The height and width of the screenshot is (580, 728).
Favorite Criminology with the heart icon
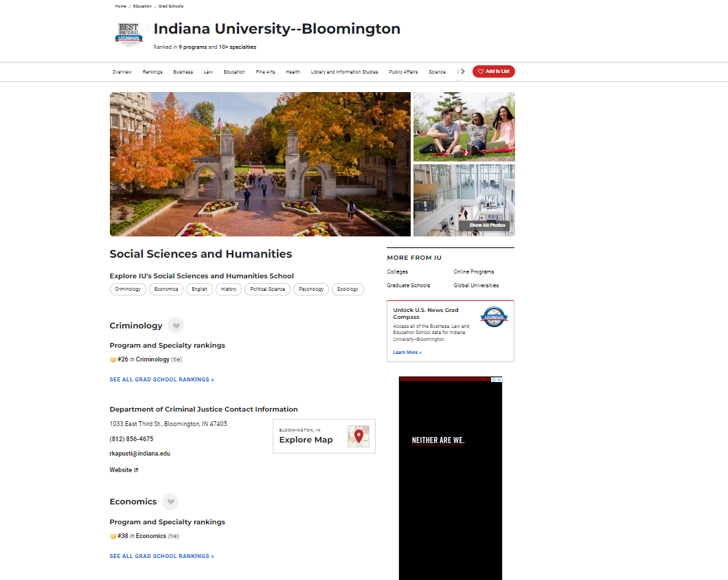tap(176, 325)
